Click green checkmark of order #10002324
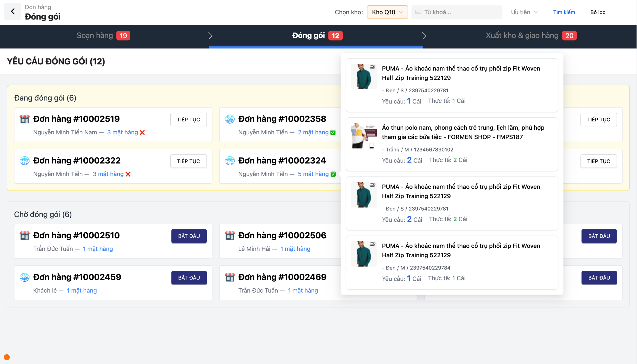The image size is (637, 364). click(333, 174)
